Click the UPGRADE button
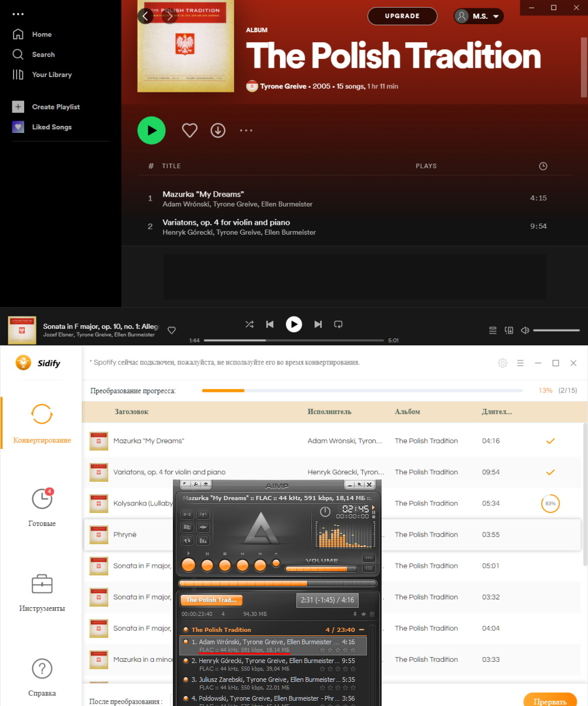 point(402,16)
